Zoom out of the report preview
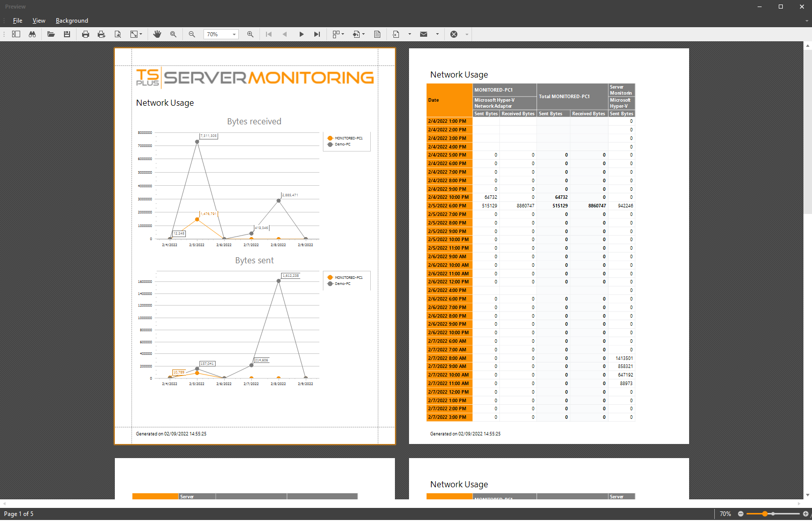Image resolution: width=812 pixels, height=521 pixels. tap(192, 34)
